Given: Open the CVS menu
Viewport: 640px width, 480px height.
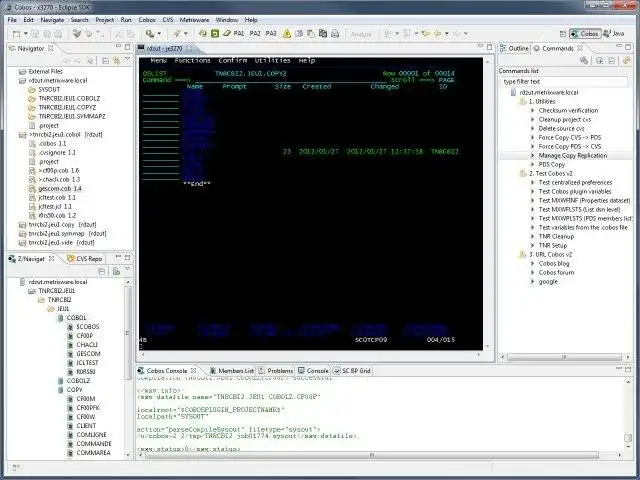Looking at the screenshot, I should (168, 20).
